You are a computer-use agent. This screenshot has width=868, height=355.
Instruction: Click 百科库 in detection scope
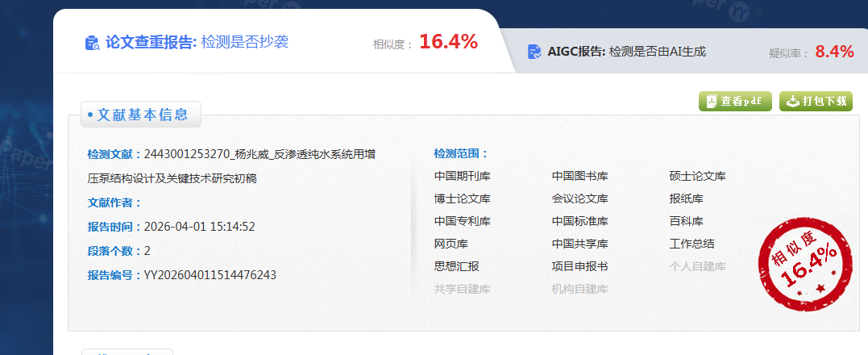686,221
